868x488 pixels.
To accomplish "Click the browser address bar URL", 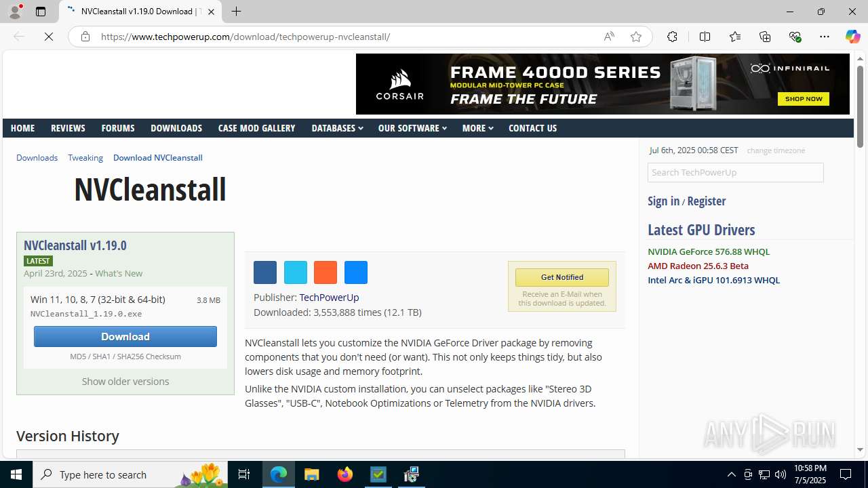I will pos(245,37).
